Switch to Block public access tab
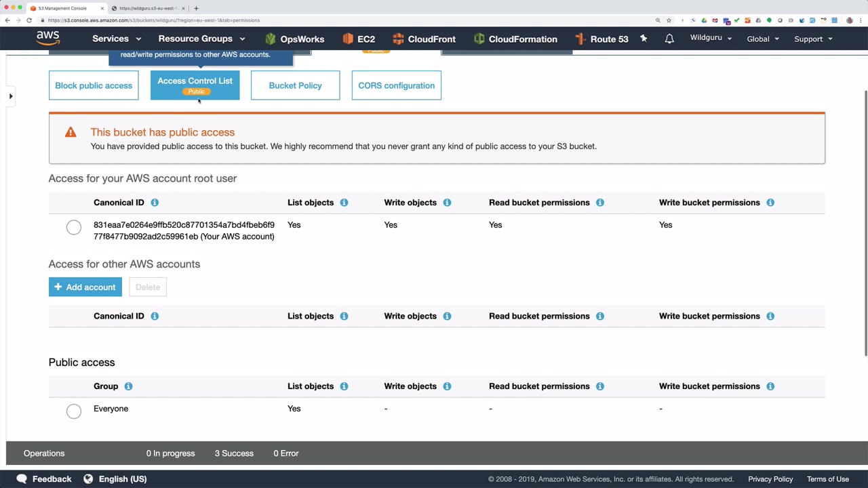The width and height of the screenshot is (868, 488). pyautogui.click(x=94, y=85)
